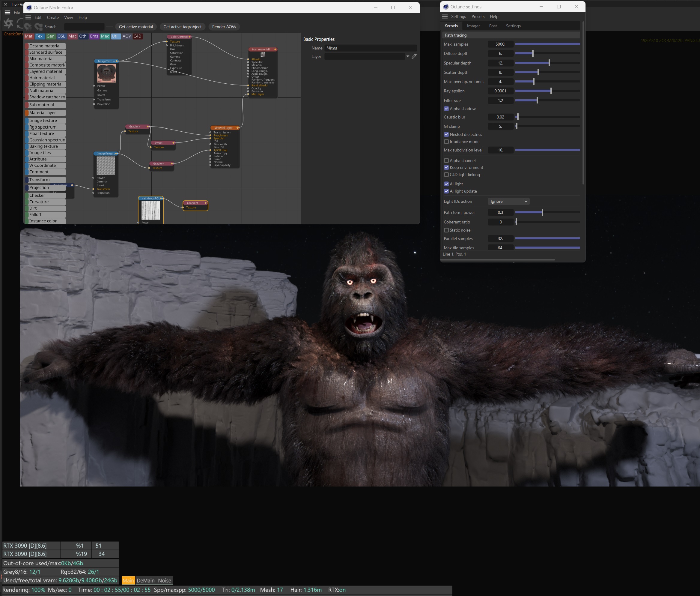Image resolution: width=700 pixels, height=596 pixels.
Task: Switch to the Imager tab
Action: 473,26
